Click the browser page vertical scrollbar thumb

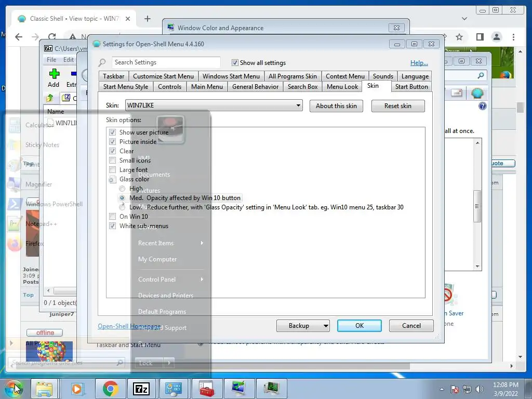tap(521, 107)
